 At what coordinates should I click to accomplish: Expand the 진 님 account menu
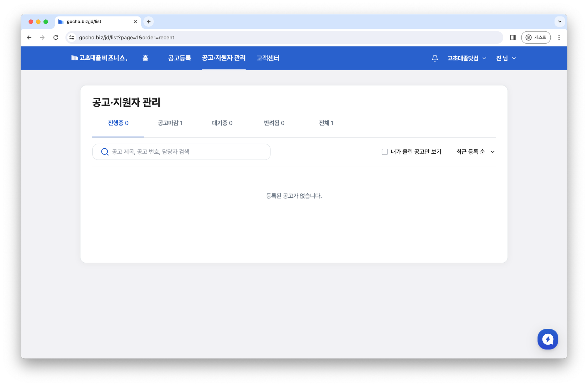coord(505,58)
